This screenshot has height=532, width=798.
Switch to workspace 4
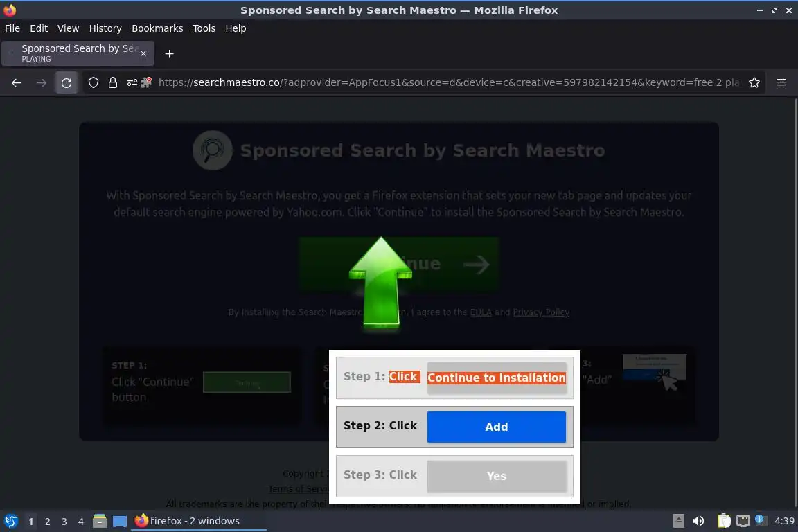[80, 522]
